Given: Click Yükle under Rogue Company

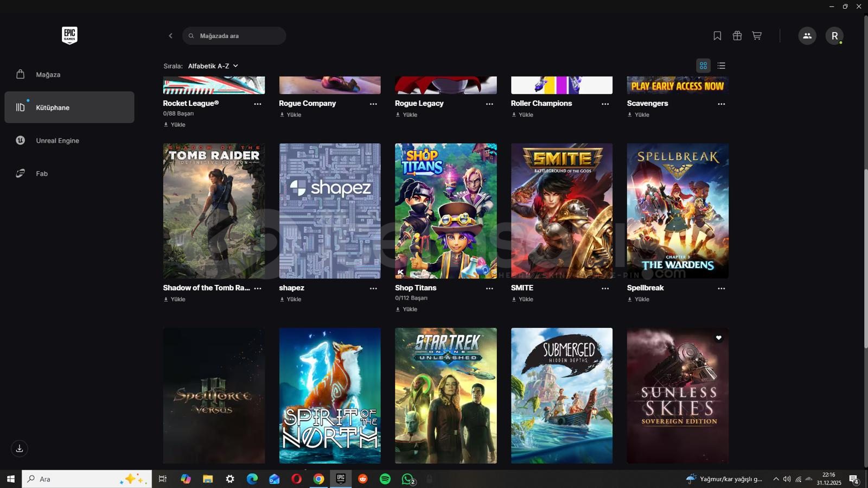Looking at the screenshot, I should coord(291,115).
